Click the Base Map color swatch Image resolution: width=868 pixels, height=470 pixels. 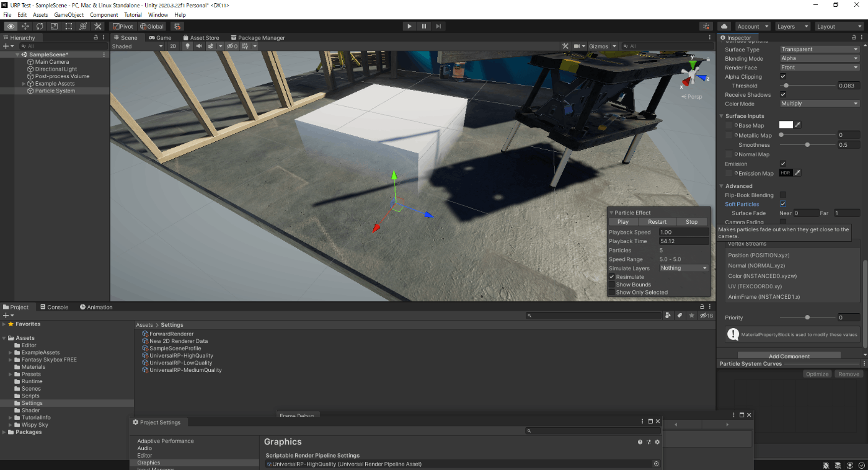click(786, 125)
